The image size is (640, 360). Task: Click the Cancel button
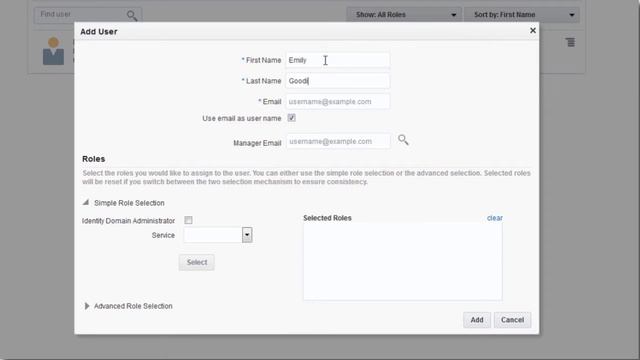click(x=512, y=320)
